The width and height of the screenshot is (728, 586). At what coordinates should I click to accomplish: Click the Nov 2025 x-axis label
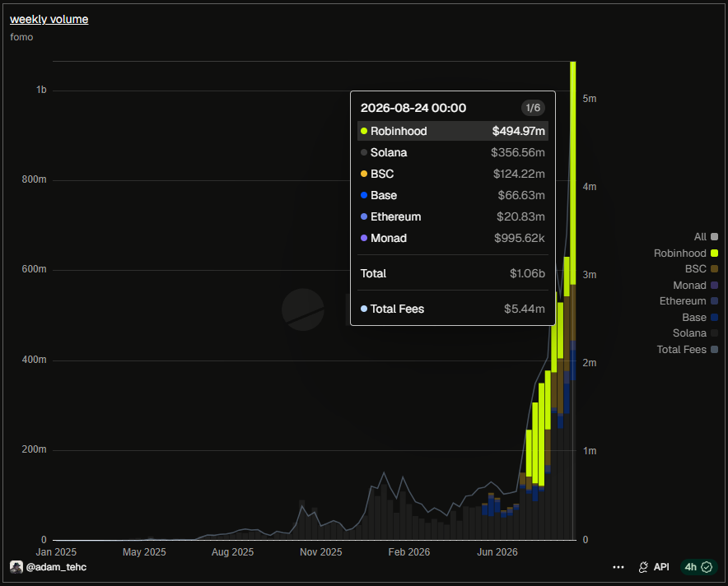pos(321,552)
